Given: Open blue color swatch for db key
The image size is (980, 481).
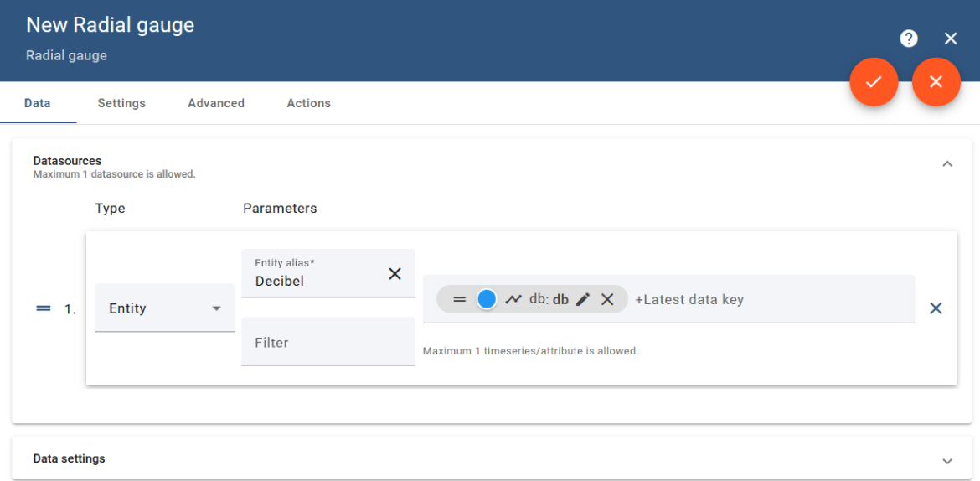Looking at the screenshot, I should coord(487,299).
